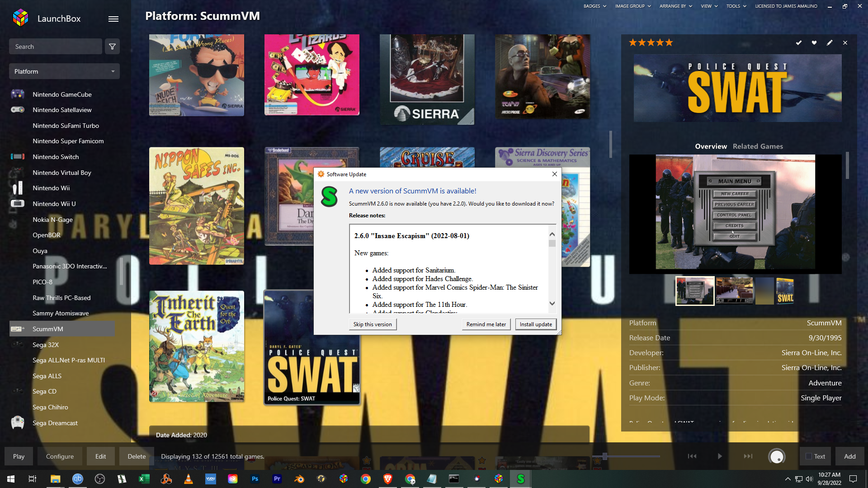This screenshot has height=488, width=868.
Task: Switch to ScummVM taskbar icon
Action: (521, 479)
